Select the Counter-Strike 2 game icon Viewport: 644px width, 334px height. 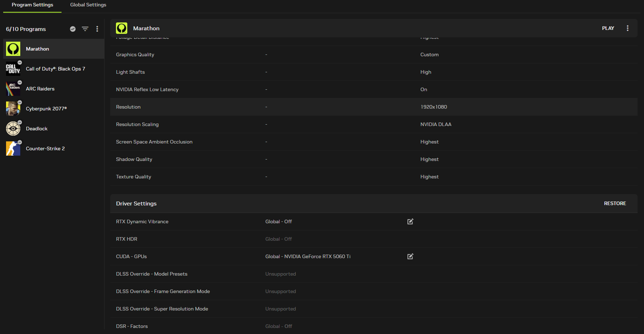click(x=13, y=148)
